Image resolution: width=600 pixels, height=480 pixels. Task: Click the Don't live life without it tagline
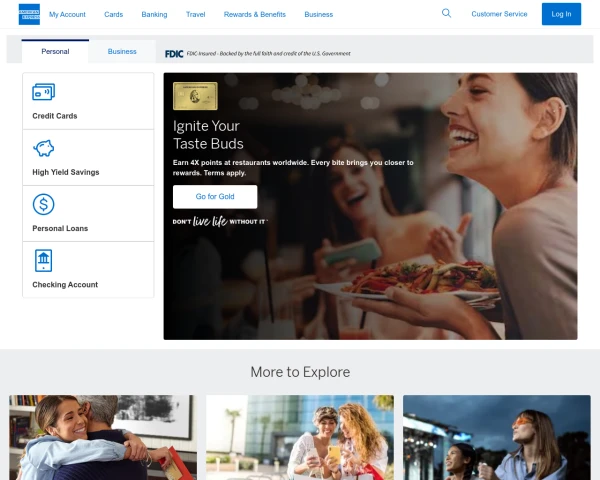220,221
